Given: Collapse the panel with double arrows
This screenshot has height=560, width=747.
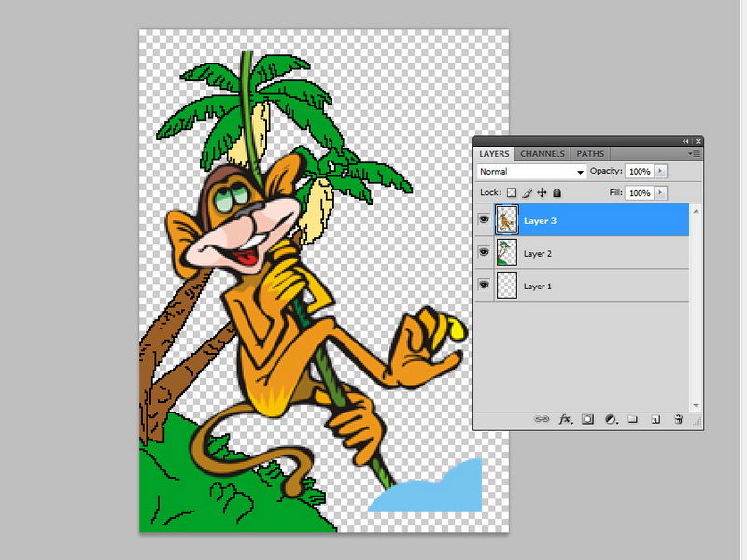Looking at the screenshot, I should click(685, 142).
